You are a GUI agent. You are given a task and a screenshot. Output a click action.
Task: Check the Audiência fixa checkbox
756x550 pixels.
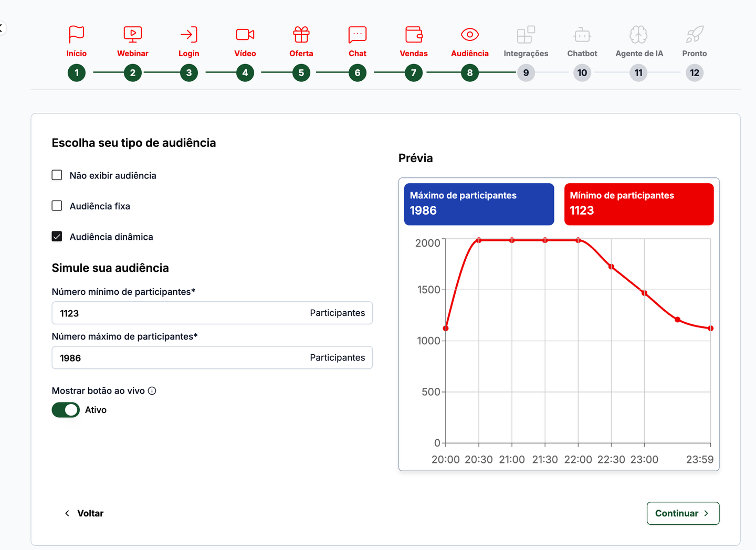[57, 206]
